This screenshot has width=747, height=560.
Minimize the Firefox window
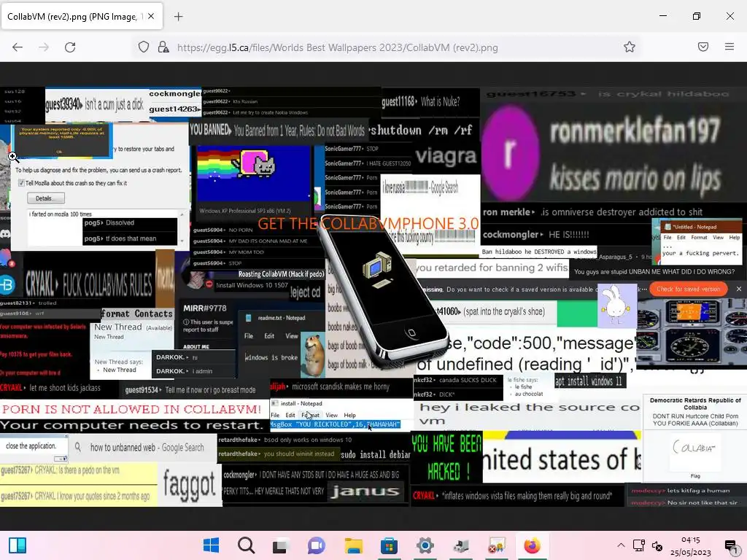point(662,16)
